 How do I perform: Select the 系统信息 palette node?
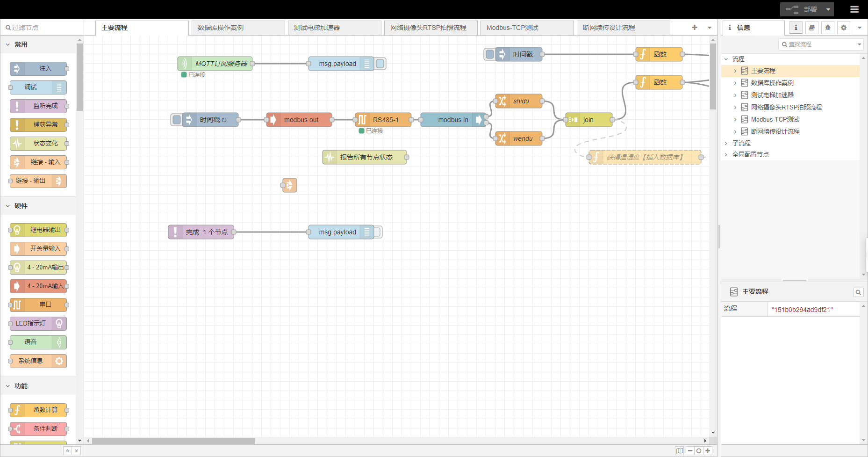click(38, 361)
